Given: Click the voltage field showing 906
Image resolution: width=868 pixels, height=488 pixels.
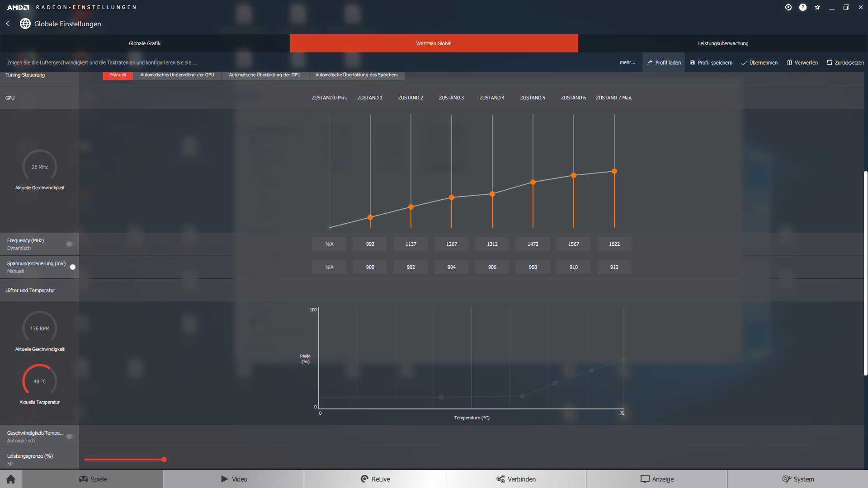Looking at the screenshot, I should [492, 267].
